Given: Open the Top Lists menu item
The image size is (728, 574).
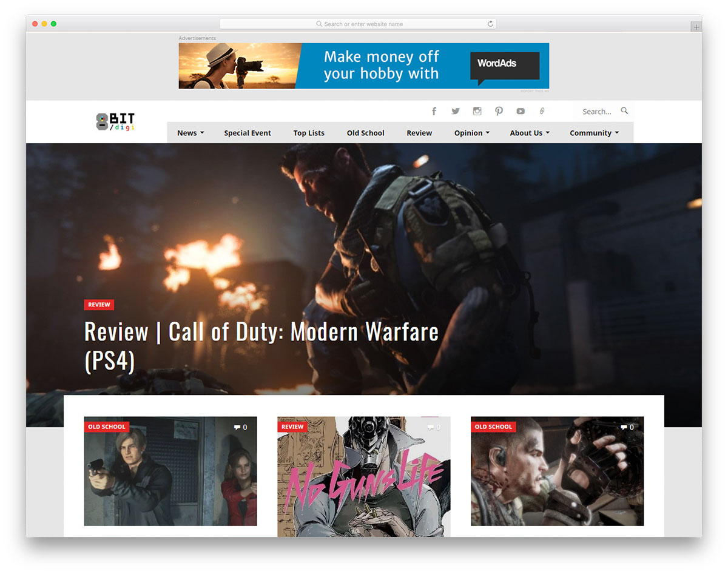Looking at the screenshot, I should 309,133.
